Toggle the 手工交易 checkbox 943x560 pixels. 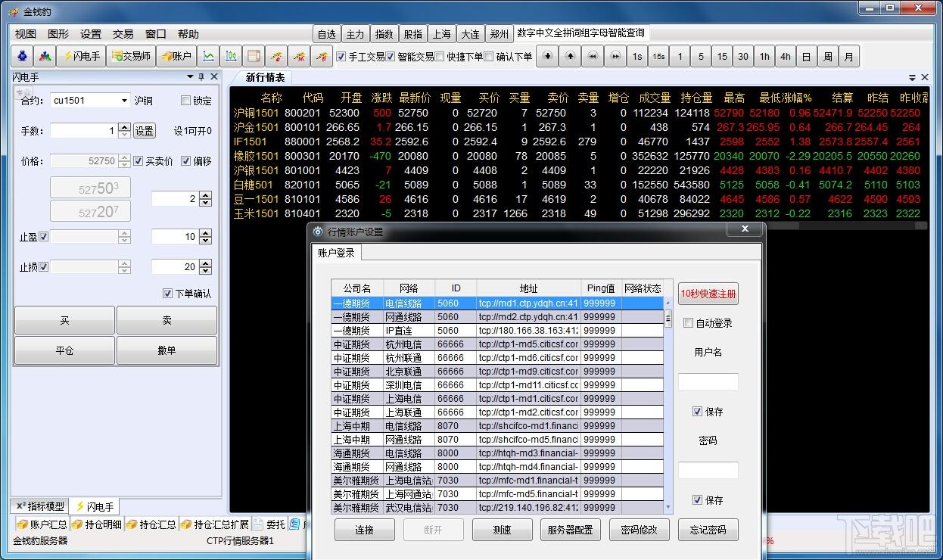[x=341, y=56]
